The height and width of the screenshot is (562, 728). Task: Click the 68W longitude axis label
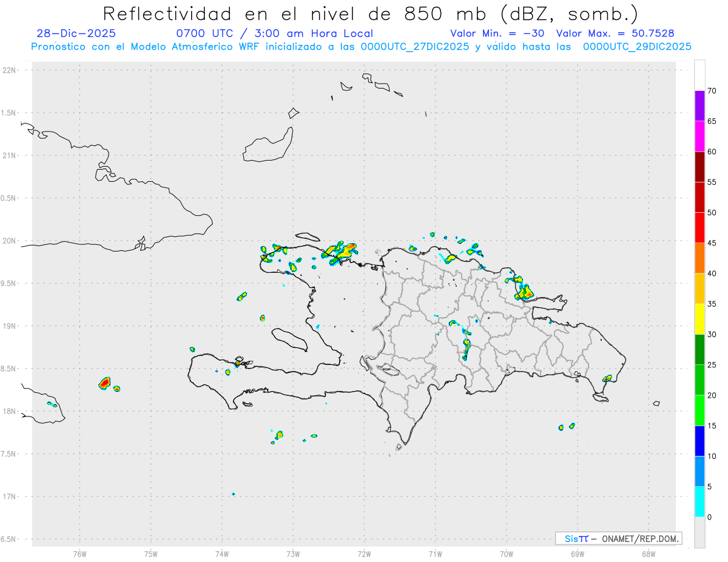[649, 554]
